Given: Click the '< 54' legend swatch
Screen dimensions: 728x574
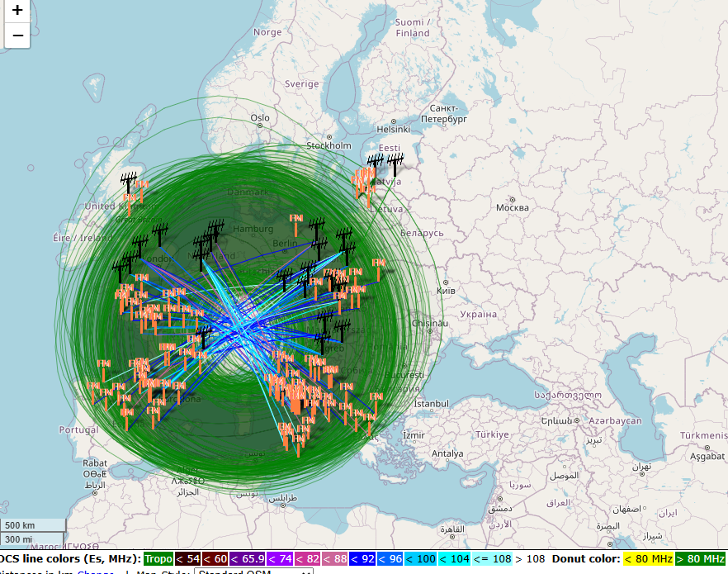Looking at the screenshot, I should pos(187,558).
